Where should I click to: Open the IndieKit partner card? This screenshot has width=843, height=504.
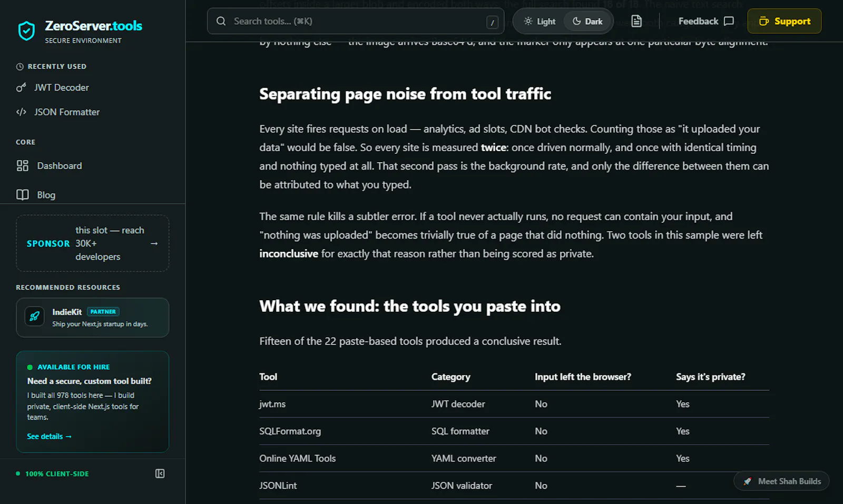92,318
